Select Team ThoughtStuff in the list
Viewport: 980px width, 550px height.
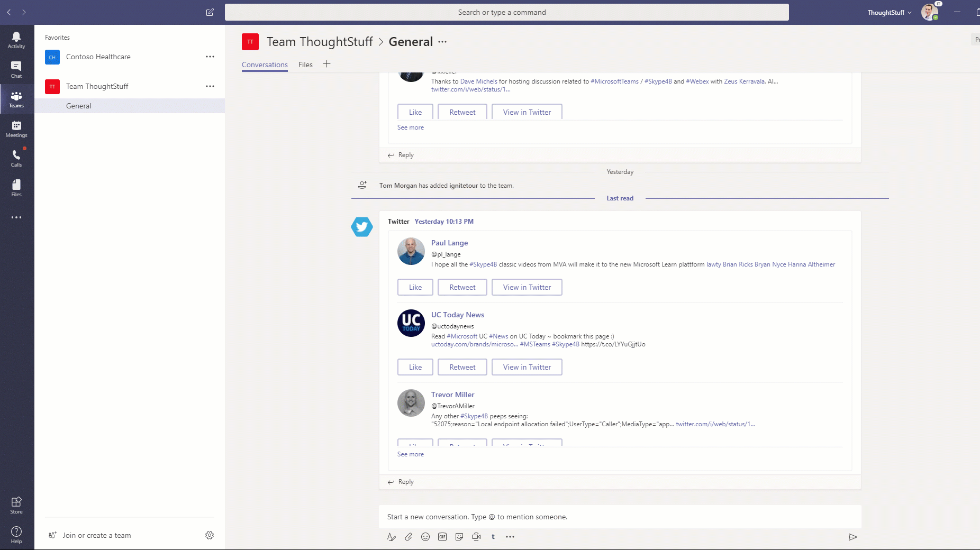[x=97, y=86]
